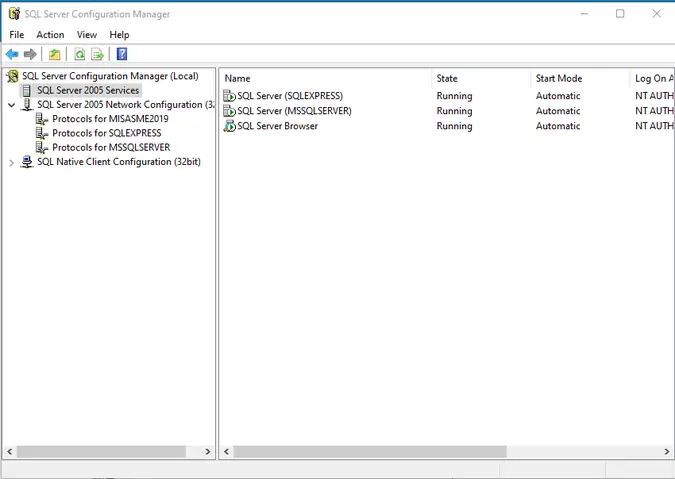Viewport: 675px width, 479px height.
Task: Sort by the State column header
Action: [x=481, y=78]
